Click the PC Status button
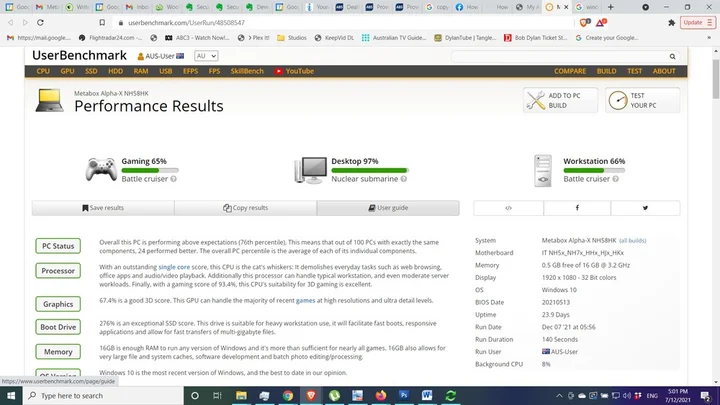The image size is (720, 405). pos(58,246)
